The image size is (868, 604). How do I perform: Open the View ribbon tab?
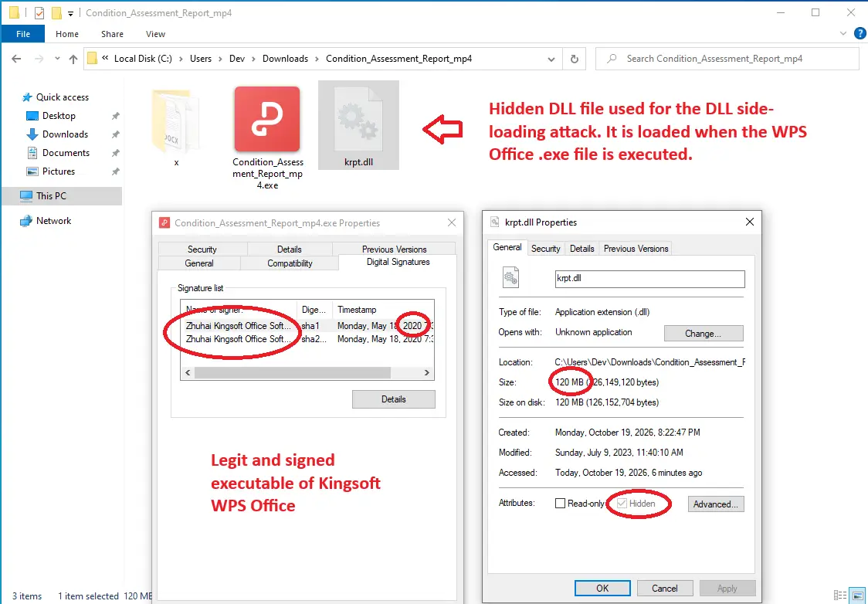click(x=155, y=34)
